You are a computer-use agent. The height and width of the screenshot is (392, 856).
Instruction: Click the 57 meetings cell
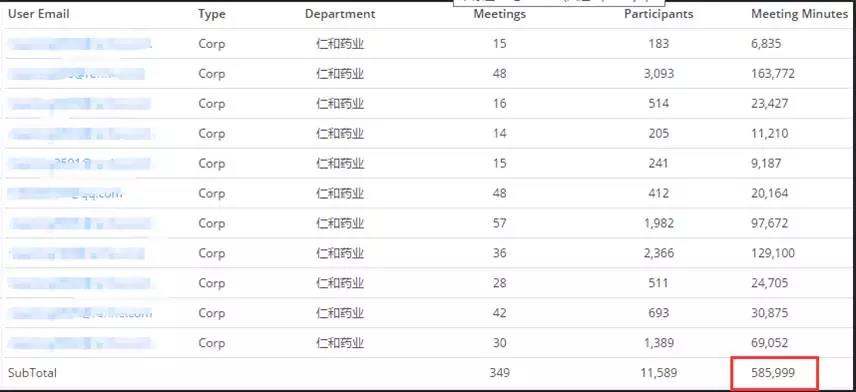[x=500, y=223]
